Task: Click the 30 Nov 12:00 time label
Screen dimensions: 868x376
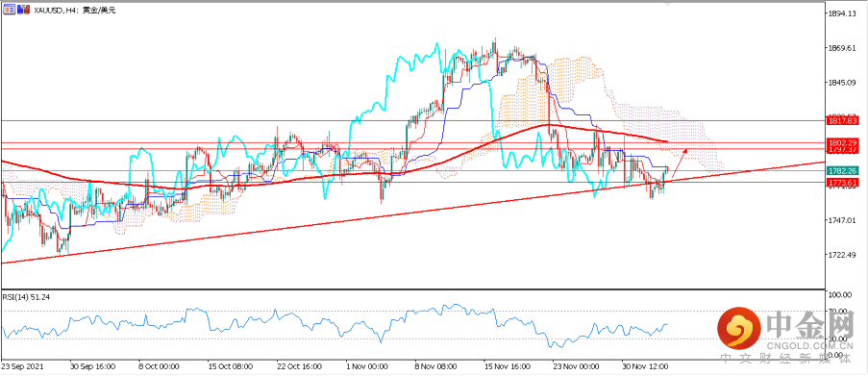Action: (644, 366)
